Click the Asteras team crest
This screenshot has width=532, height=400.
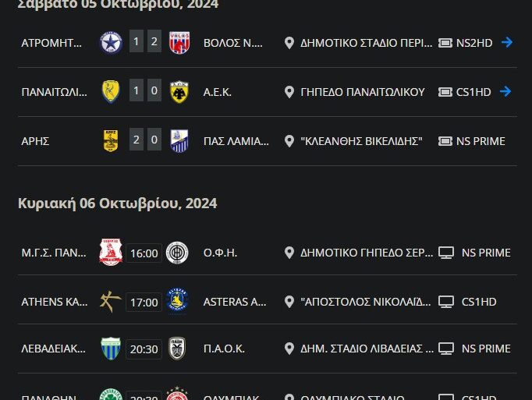[177, 301]
